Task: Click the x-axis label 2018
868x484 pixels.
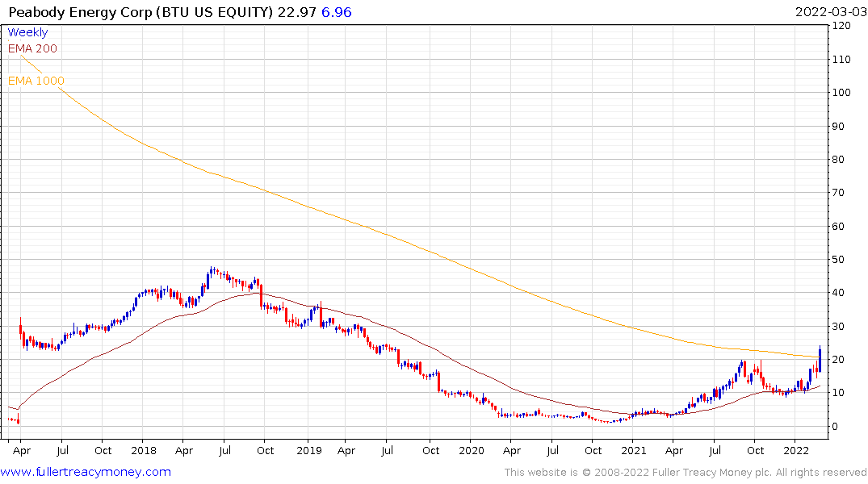Action: pyautogui.click(x=144, y=451)
